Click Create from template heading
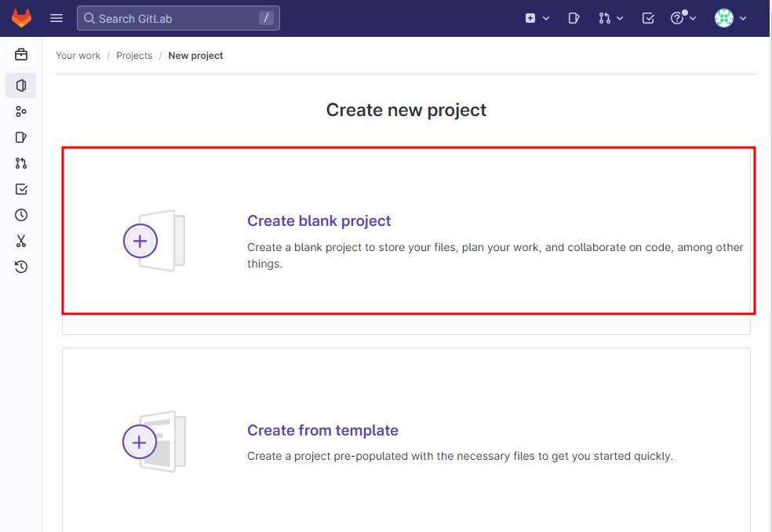The image size is (772, 532). [322, 430]
